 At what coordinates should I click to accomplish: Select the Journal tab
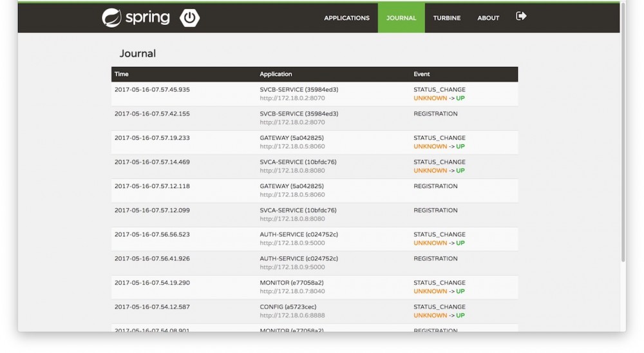(401, 18)
